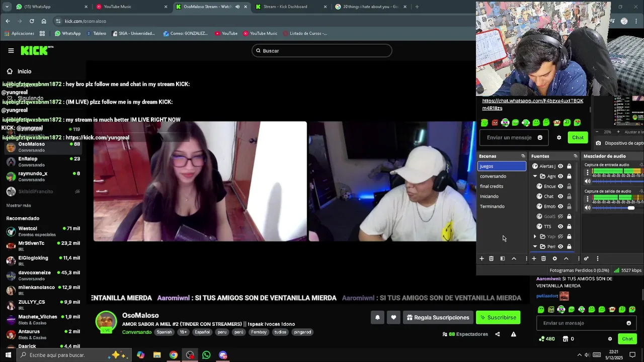The width and height of the screenshot is (644, 362).
Task: Expand followed list with Mostrar más
Action: pos(19,206)
